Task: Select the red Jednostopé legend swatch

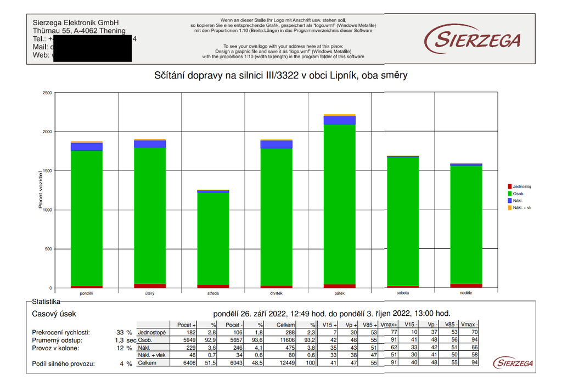Action: (509, 186)
